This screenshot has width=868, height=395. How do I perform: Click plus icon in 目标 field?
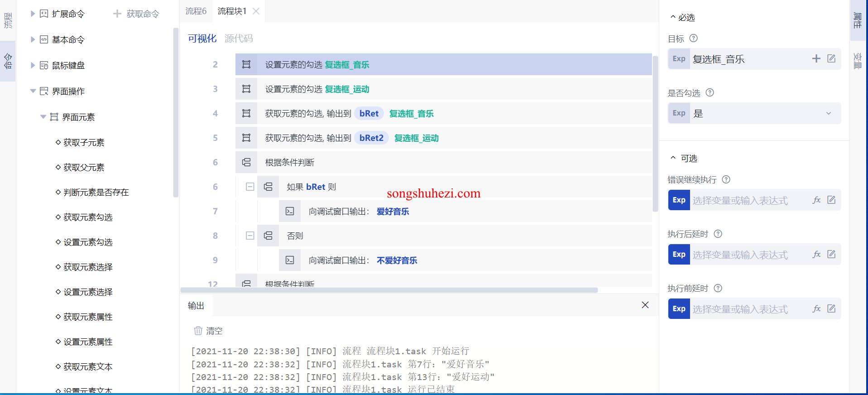816,58
